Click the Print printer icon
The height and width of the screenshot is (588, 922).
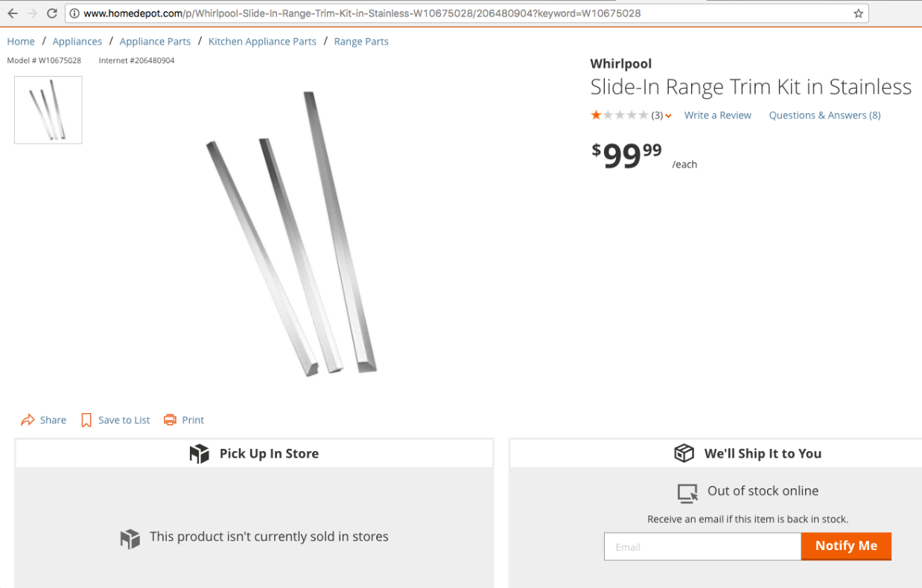170,420
